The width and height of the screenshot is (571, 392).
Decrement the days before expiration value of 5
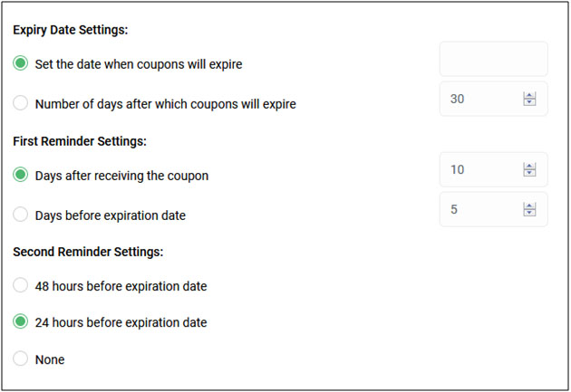[x=529, y=213]
